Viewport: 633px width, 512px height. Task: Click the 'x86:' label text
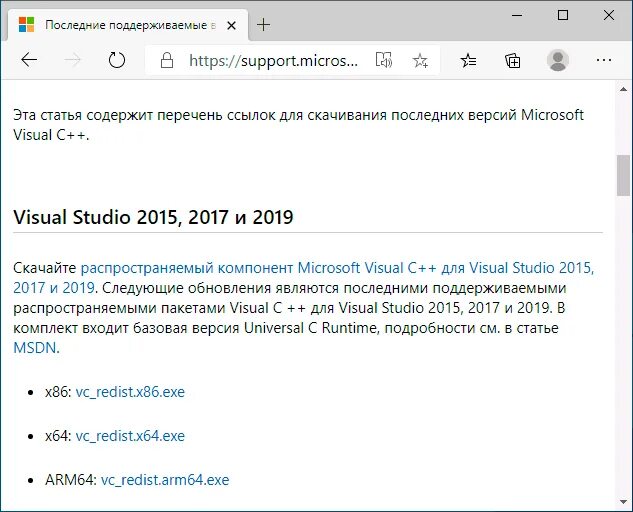click(59, 392)
